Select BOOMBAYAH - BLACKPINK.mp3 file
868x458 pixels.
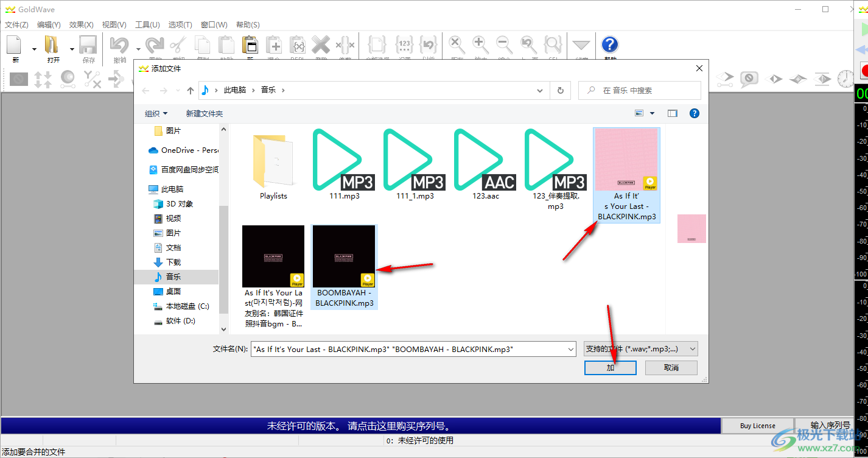point(344,267)
